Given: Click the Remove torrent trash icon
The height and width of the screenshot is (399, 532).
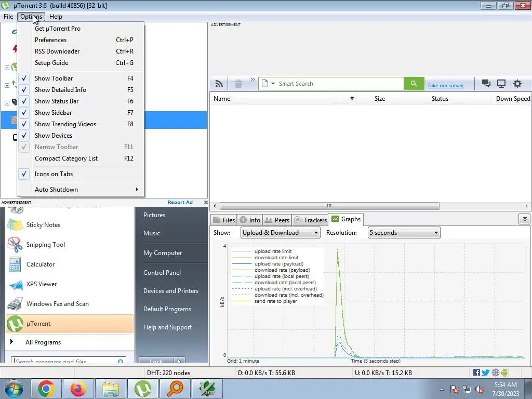Looking at the screenshot, I should [238, 84].
